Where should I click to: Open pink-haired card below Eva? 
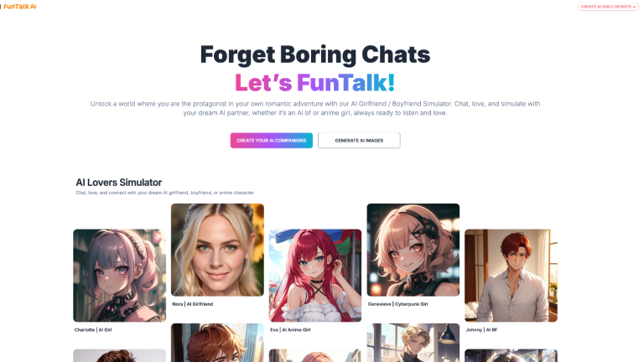pyautogui.click(x=315, y=355)
